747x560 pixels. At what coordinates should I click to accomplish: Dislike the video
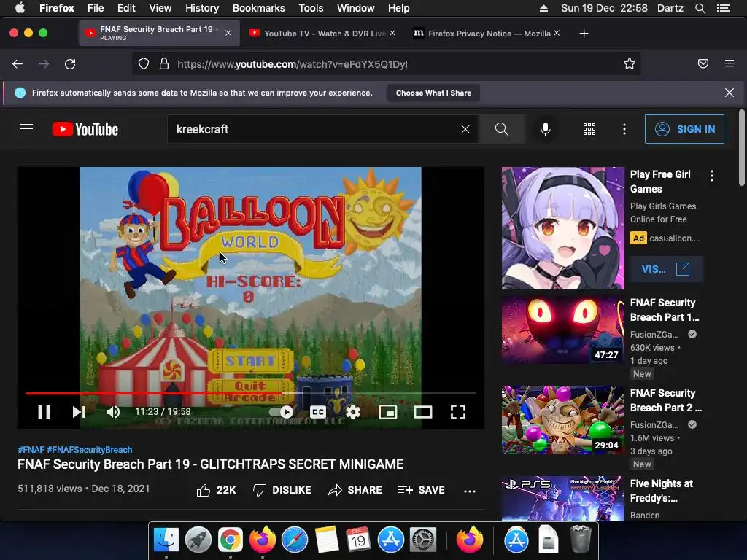(x=282, y=490)
